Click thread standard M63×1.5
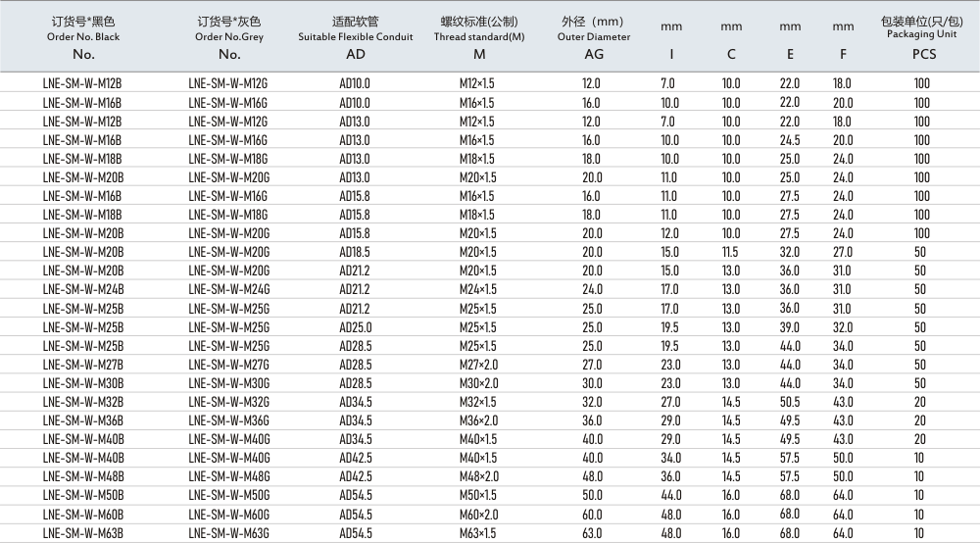Screen dimensions: 980x543 478,533
